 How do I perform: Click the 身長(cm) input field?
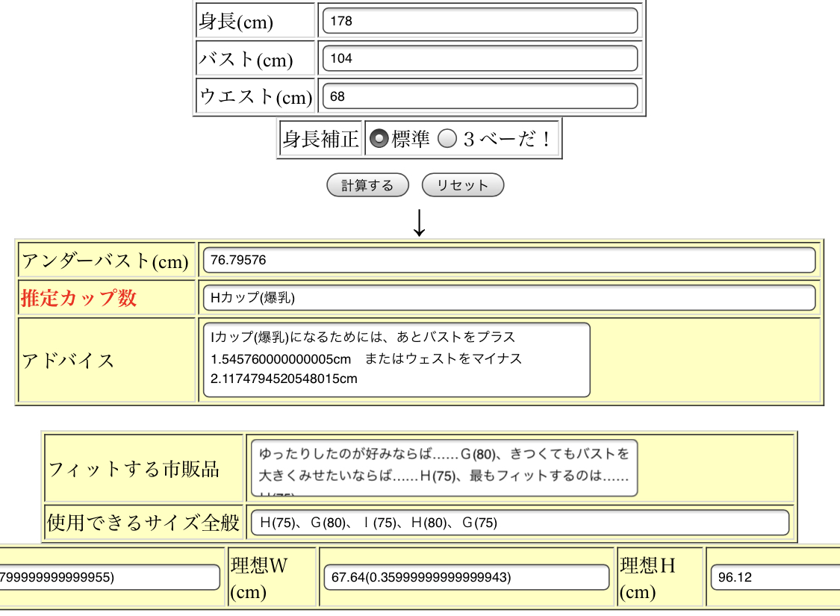[x=479, y=21]
